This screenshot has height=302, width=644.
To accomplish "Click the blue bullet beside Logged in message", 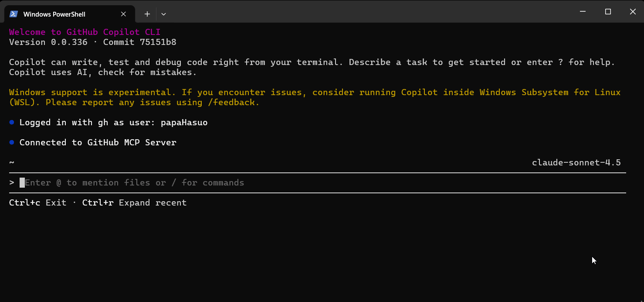I will [x=12, y=123].
